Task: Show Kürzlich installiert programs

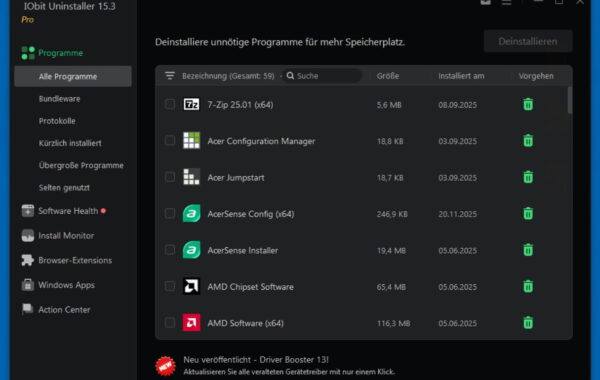Action: (x=70, y=143)
